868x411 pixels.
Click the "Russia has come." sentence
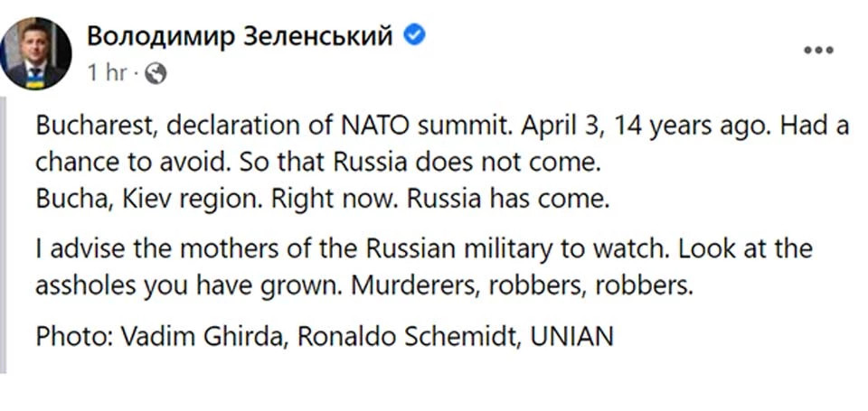(507, 199)
